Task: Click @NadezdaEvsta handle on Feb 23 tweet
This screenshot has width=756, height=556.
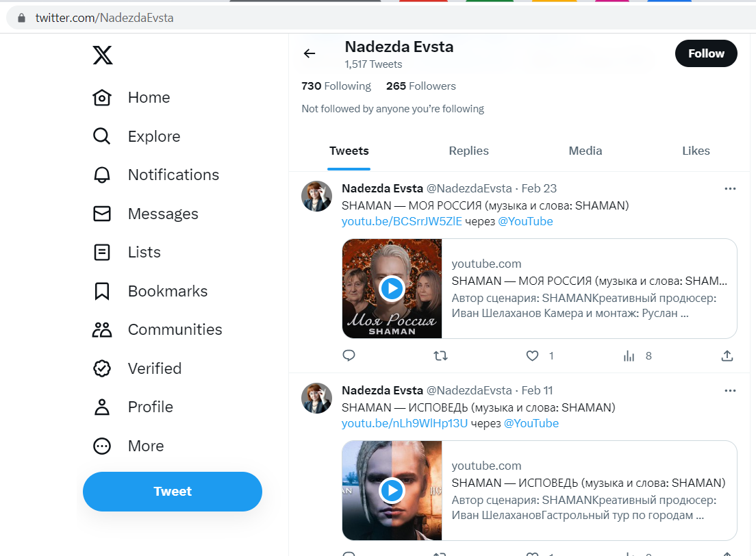Action: [469, 188]
